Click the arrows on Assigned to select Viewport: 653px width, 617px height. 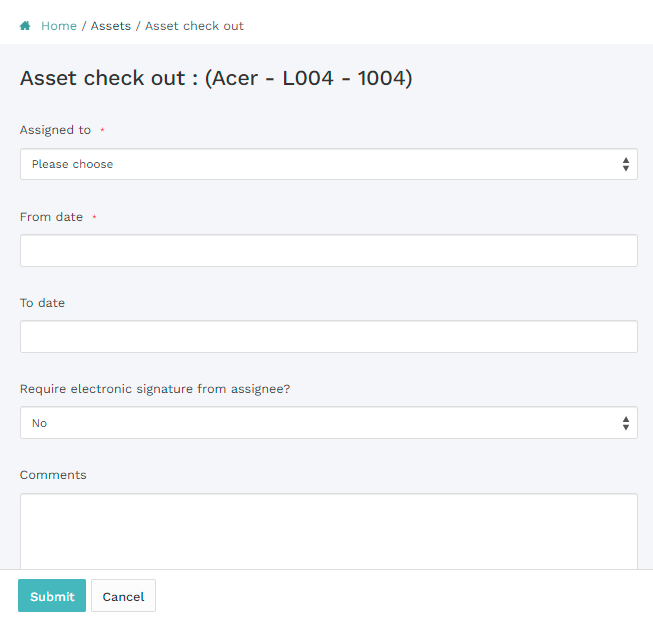coord(626,164)
